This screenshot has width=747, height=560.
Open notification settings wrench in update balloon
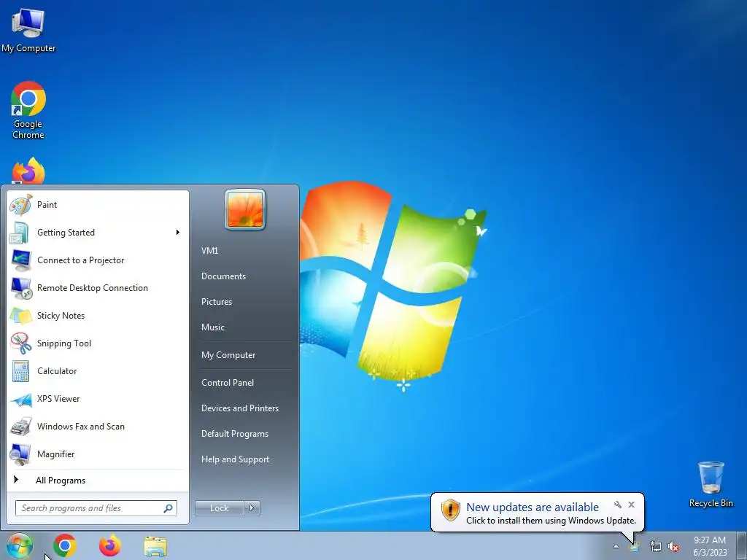(618, 505)
